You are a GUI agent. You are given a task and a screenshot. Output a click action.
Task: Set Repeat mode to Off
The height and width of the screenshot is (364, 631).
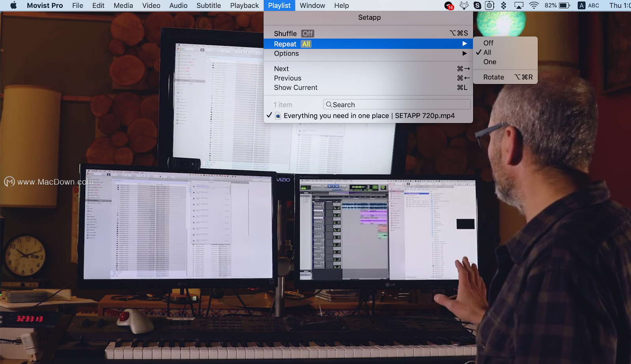505,43
